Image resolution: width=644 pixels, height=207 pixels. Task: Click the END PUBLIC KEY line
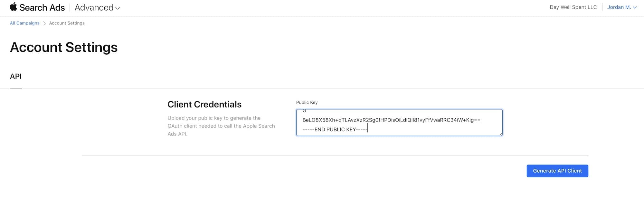click(335, 130)
